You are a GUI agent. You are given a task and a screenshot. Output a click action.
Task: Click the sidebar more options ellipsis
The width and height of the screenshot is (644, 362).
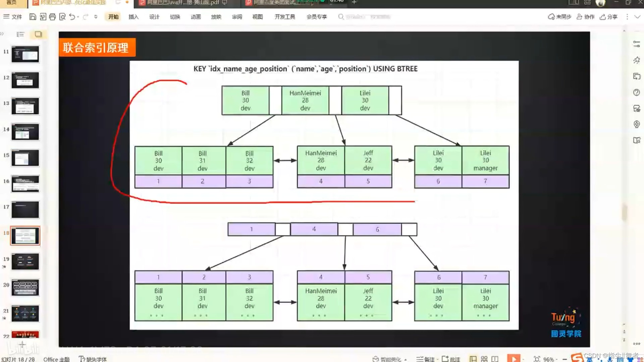point(636,344)
